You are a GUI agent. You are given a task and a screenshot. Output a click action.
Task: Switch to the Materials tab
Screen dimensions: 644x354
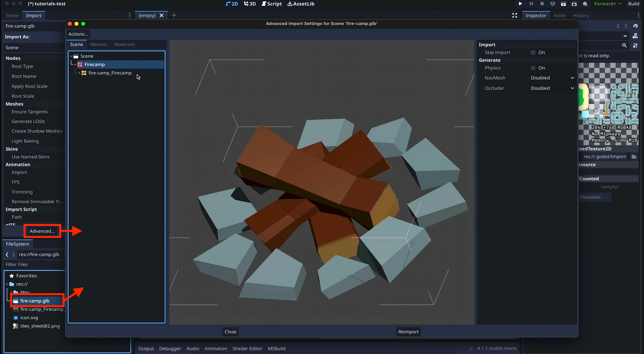click(x=125, y=44)
